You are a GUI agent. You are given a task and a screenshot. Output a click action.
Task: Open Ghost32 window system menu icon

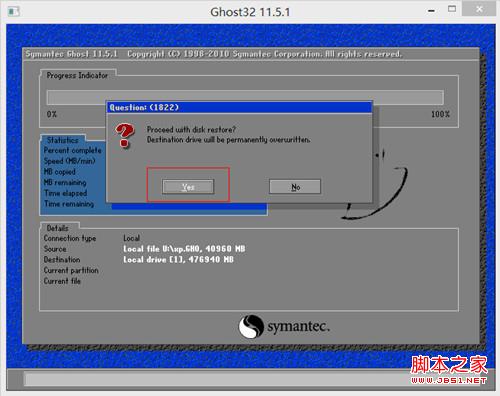(x=13, y=12)
